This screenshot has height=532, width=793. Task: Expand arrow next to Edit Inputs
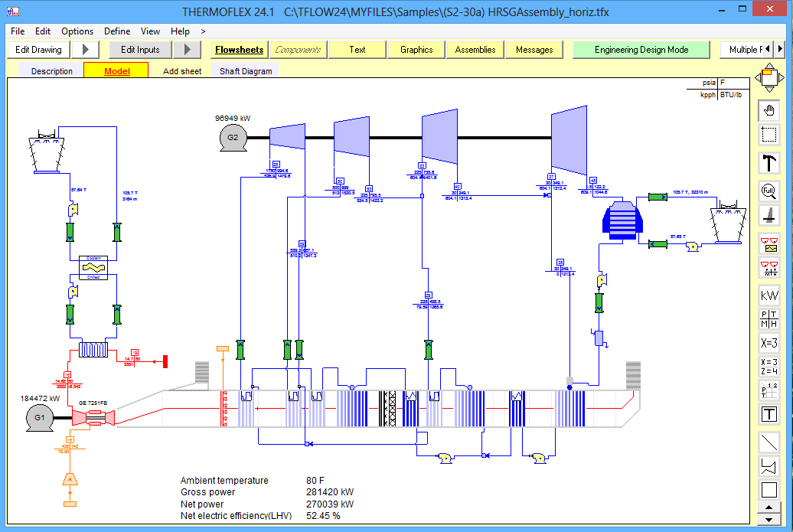(x=187, y=50)
